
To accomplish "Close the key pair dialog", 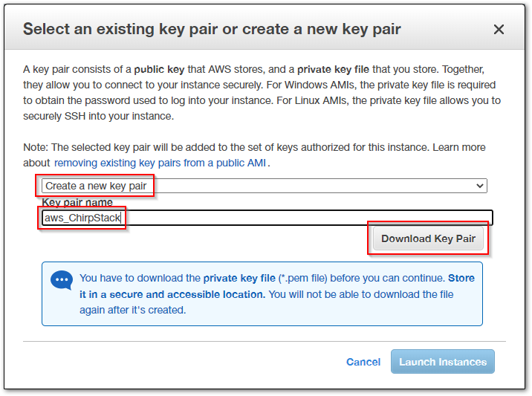I will [499, 29].
